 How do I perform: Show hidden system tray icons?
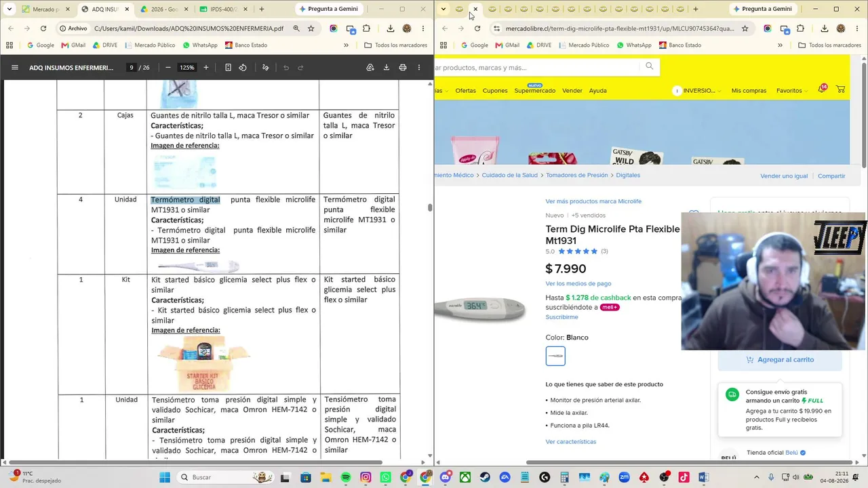pos(757,477)
